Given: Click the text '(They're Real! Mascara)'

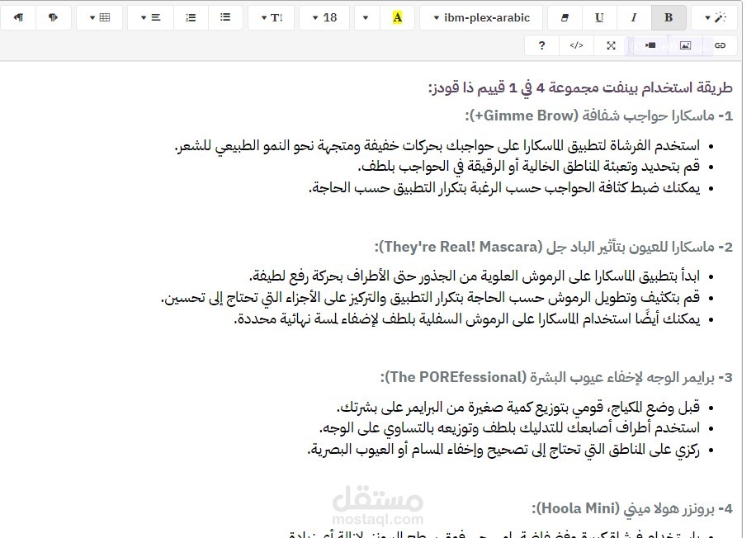Looking at the screenshot, I should pos(461,248).
